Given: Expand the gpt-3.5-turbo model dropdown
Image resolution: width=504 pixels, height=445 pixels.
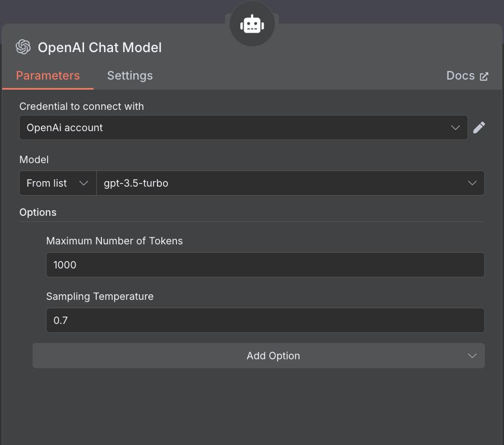Looking at the screenshot, I should 291,183.
